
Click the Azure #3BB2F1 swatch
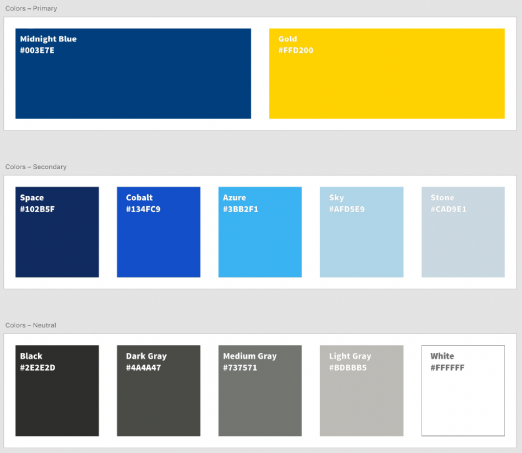coord(260,232)
